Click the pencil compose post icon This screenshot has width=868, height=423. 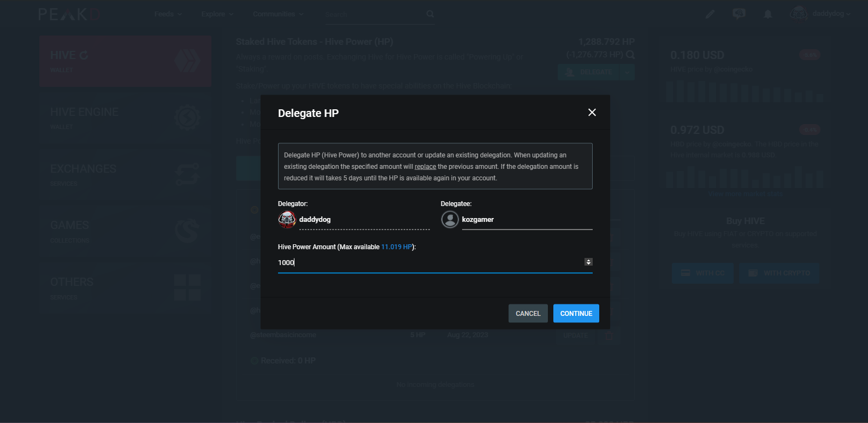tap(710, 14)
